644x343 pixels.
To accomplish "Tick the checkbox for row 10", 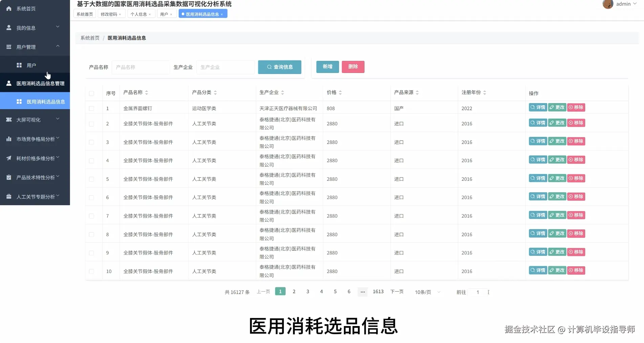I will coord(91,271).
